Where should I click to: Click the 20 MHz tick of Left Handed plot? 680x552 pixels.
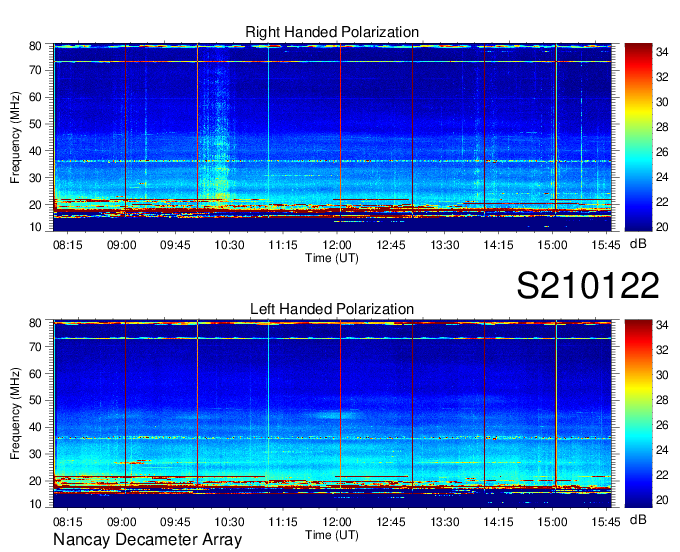pyautogui.click(x=35, y=481)
